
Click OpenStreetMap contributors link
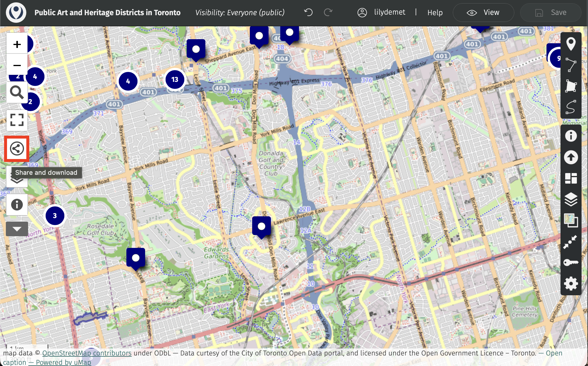[87, 353]
